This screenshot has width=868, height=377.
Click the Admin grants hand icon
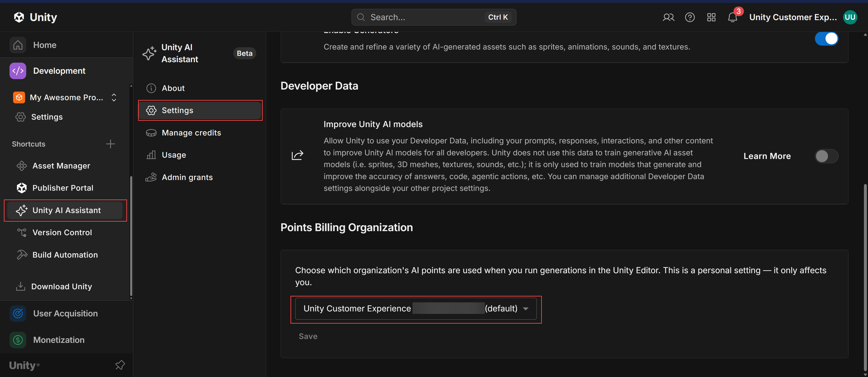coord(151,177)
